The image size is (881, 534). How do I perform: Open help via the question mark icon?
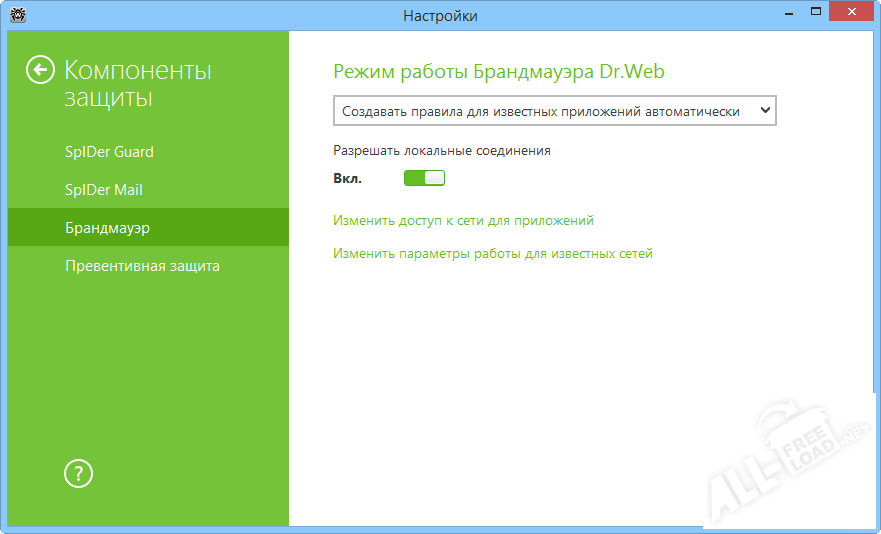coord(78,474)
